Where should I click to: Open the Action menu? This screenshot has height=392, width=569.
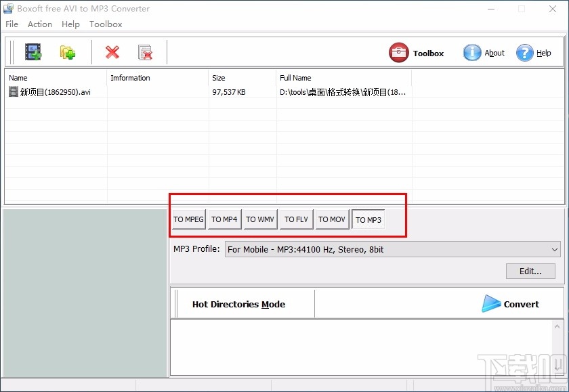(39, 24)
